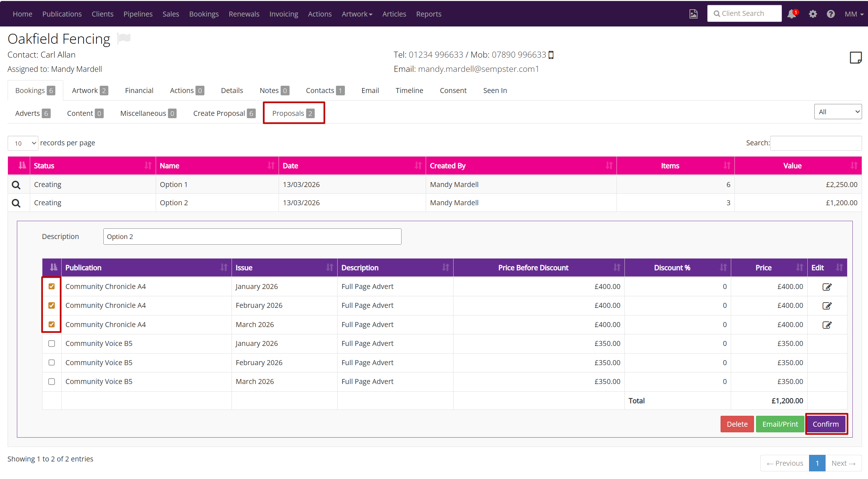
Task: View Option 1 proposal with magnifier icon
Action: 16,184
